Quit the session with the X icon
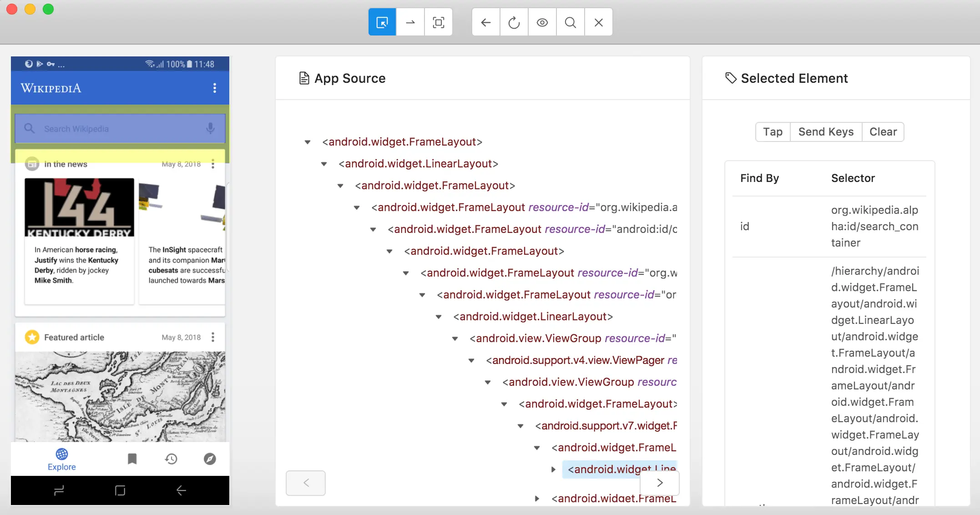This screenshot has width=980, height=515. tap(598, 22)
